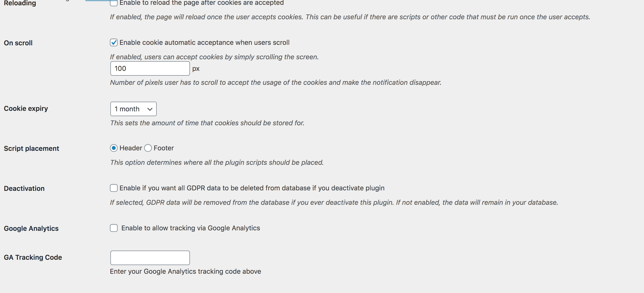
Task: Click the scroll pixels input field
Action: pos(150,68)
